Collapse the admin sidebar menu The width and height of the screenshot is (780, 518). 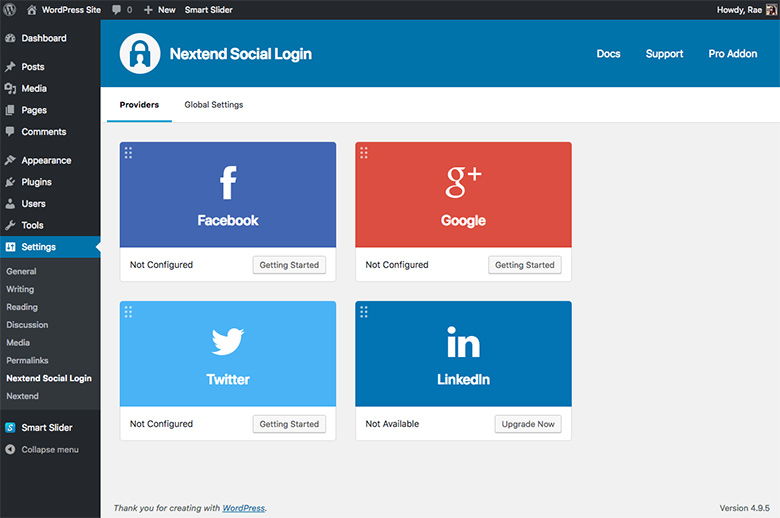tap(50, 449)
